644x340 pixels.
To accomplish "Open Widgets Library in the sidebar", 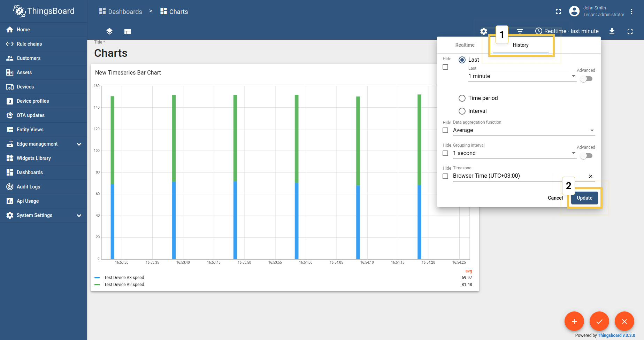I will [34, 158].
